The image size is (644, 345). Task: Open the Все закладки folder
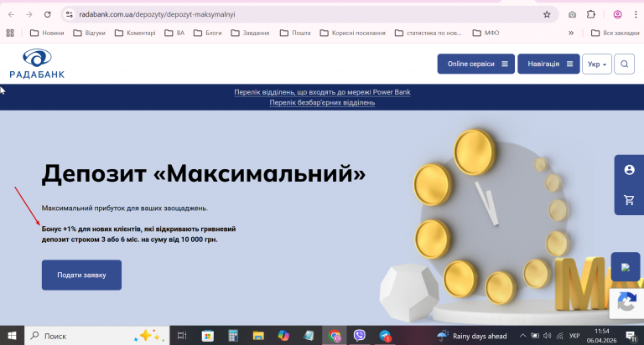pos(615,33)
